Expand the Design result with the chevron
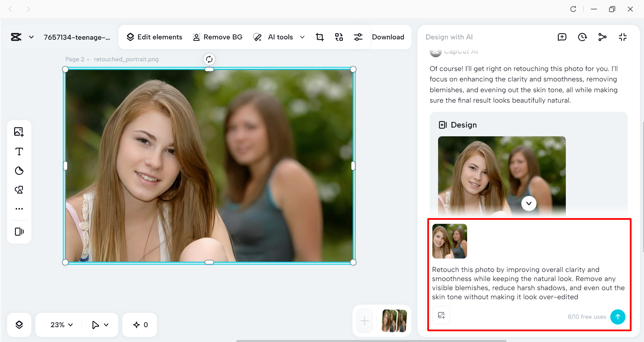The height and width of the screenshot is (342, 644). click(x=528, y=203)
